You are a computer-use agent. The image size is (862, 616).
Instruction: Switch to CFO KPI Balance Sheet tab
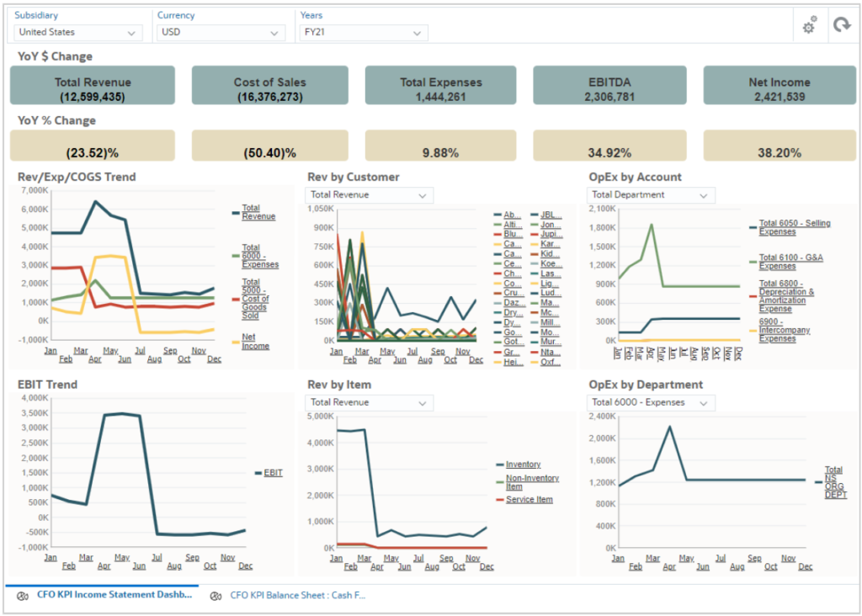297,595
